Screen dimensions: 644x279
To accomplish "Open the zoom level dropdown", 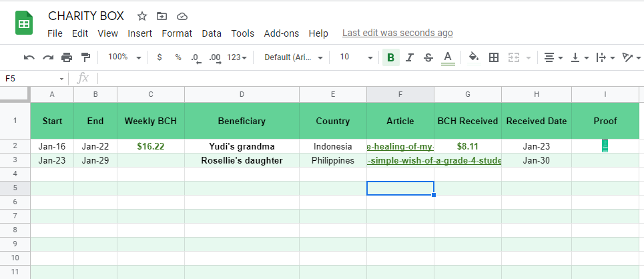I will (124, 57).
